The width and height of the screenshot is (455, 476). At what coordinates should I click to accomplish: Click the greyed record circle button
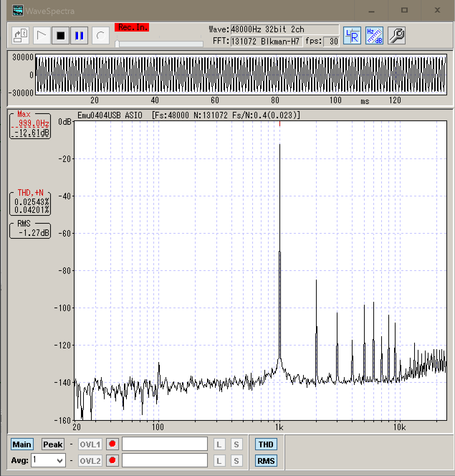pos(101,35)
